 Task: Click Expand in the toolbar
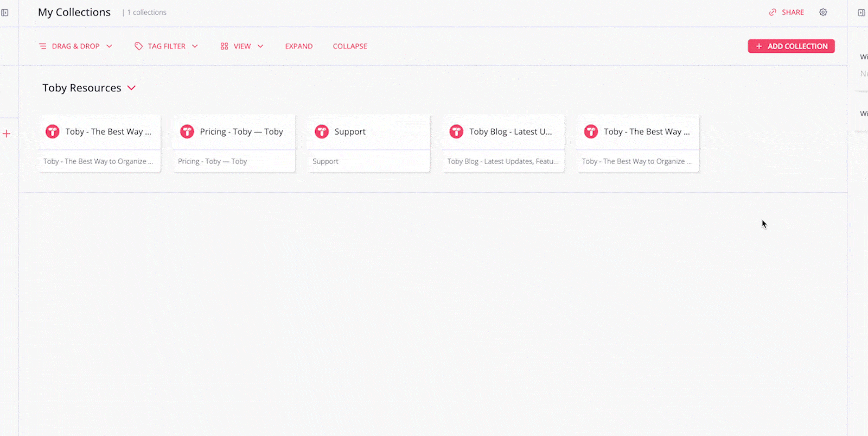pyautogui.click(x=298, y=46)
